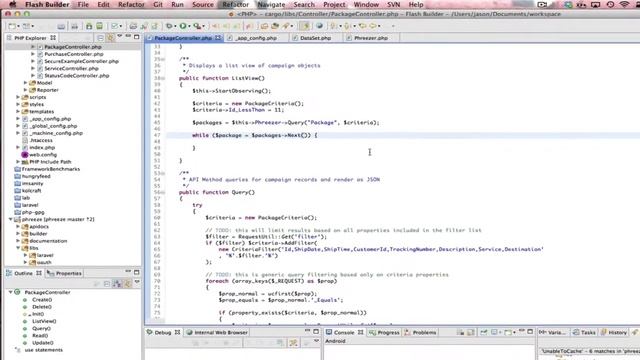Close the PackageController.php editor tab

(x=218, y=38)
